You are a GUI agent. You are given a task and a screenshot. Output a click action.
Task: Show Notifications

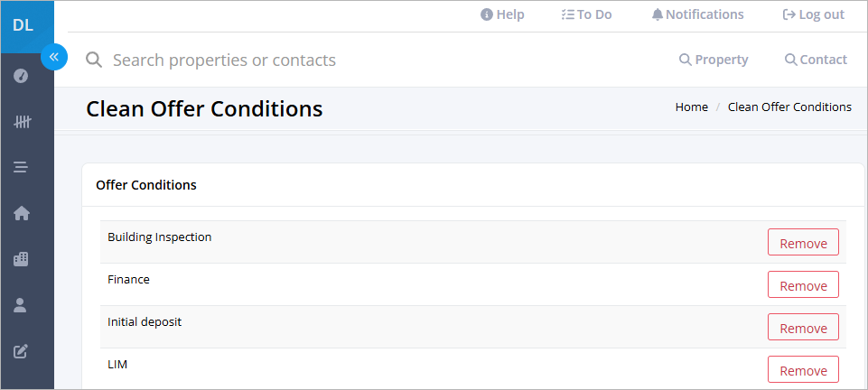tap(697, 15)
